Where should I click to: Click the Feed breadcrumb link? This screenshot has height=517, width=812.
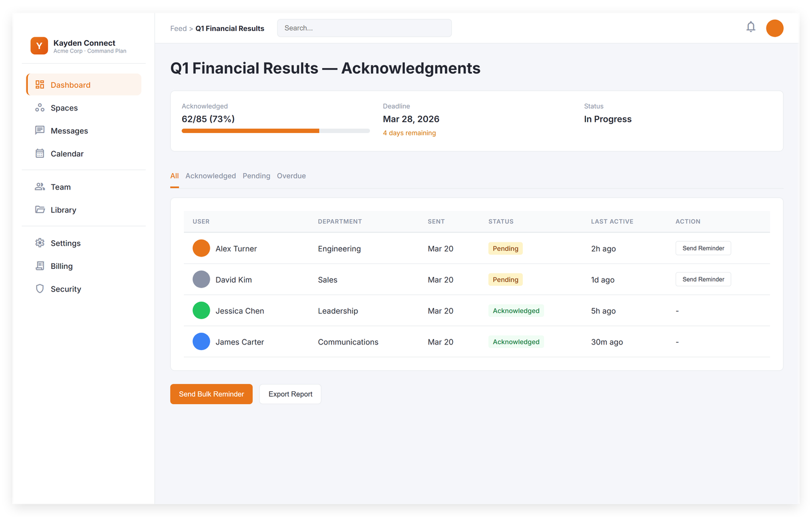click(x=178, y=28)
